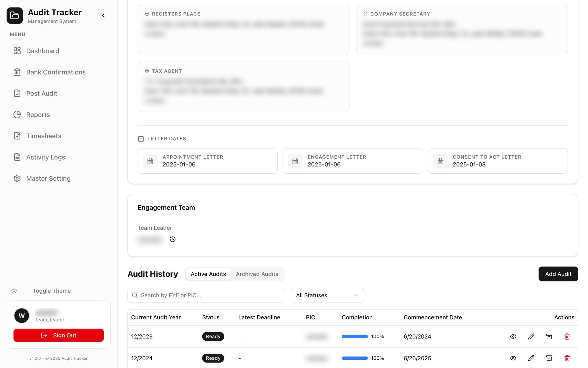Add a new audit
Viewport: 588px width, 368px height.
tap(558, 274)
